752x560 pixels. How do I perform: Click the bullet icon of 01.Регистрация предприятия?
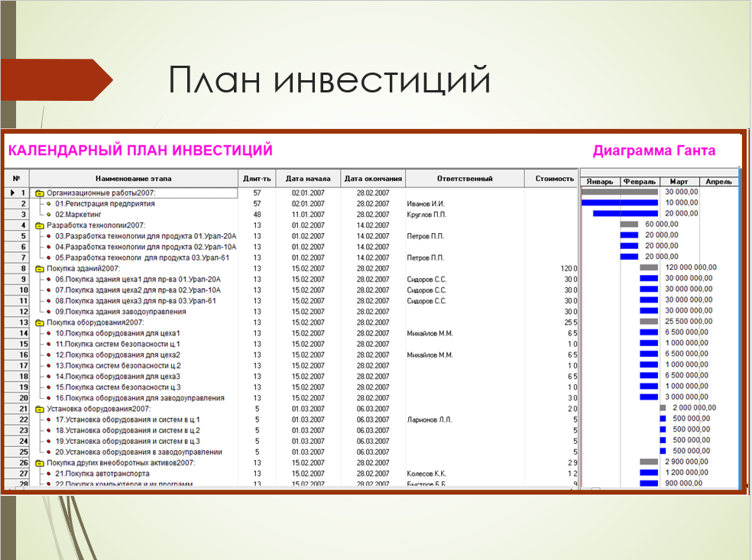click(x=49, y=204)
